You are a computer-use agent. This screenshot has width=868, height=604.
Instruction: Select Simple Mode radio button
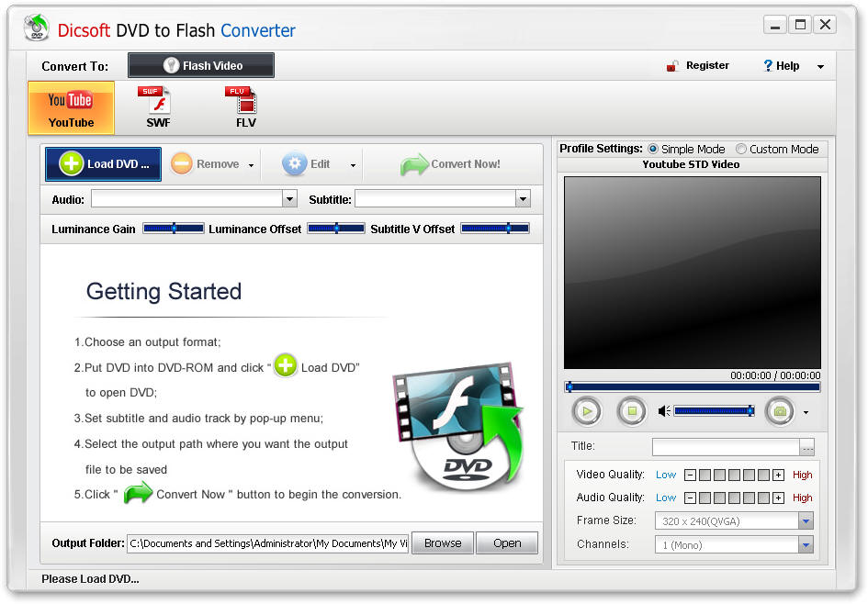pos(653,149)
